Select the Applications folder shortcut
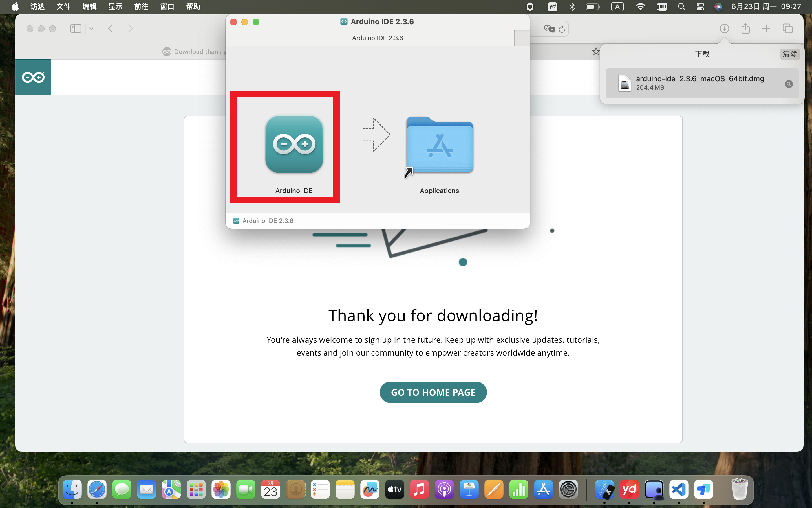 [x=440, y=145]
